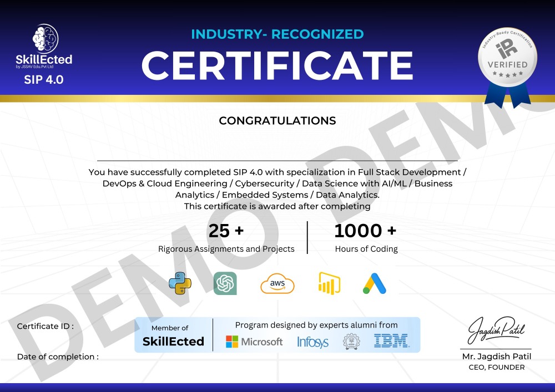
Task: Click the SkillEcted brain logo
Action: [44, 38]
